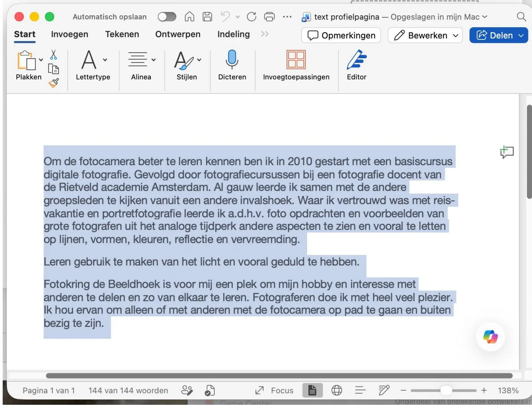Save the document with the diskette icon

(208, 16)
